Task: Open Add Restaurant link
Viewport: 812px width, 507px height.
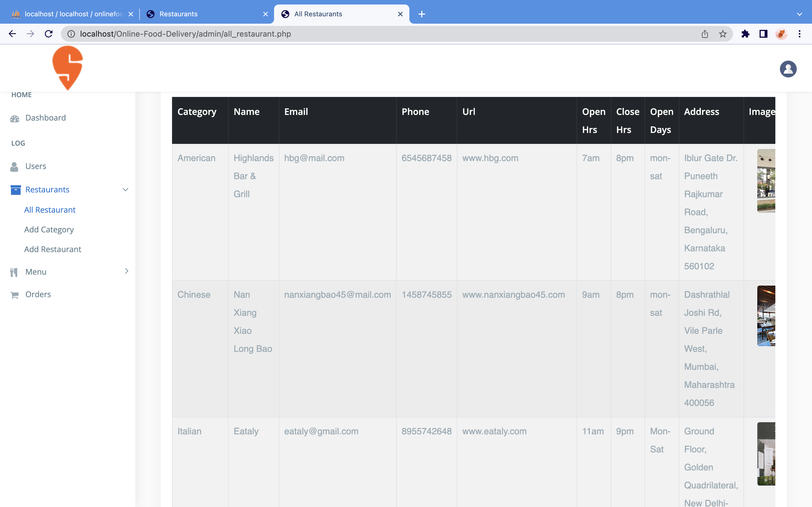Action: pyautogui.click(x=53, y=249)
